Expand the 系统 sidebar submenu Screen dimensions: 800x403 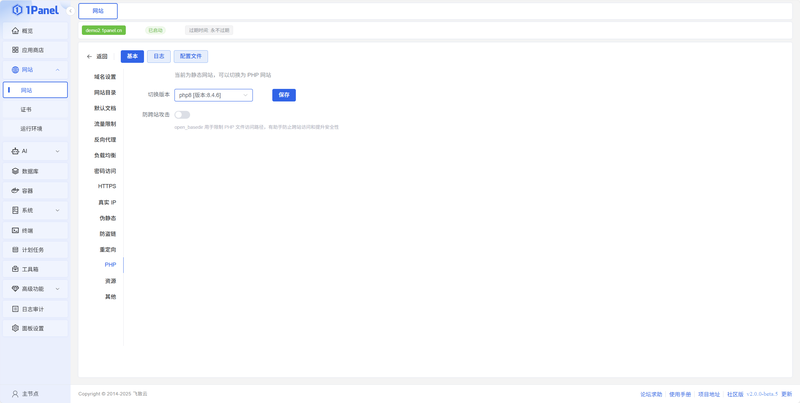(x=57, y=210)
